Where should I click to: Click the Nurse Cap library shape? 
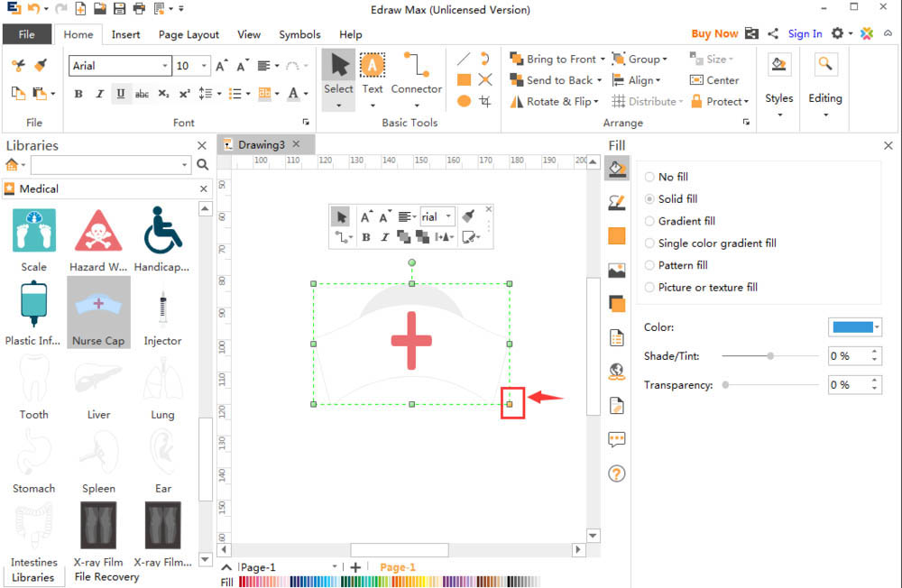98,311
